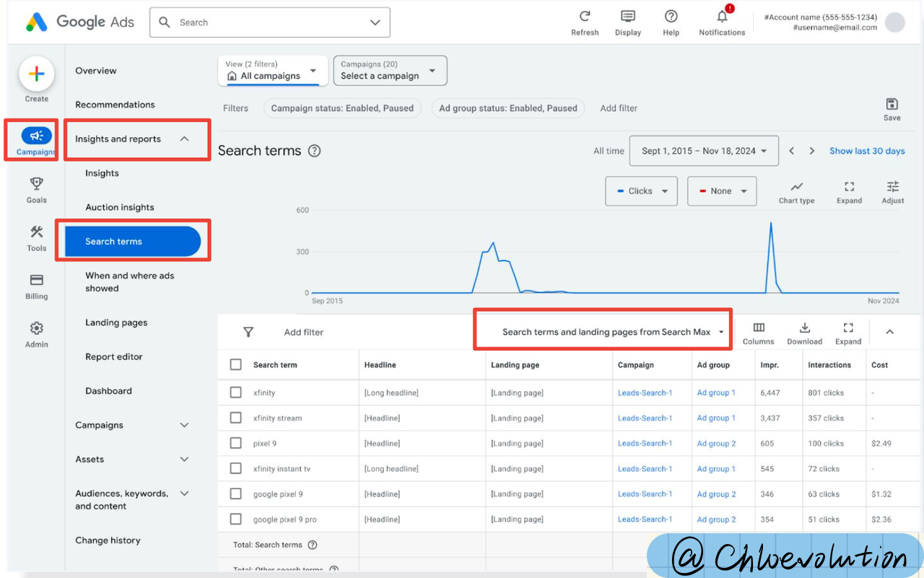Click the Create plus button

tap(37, 74)
